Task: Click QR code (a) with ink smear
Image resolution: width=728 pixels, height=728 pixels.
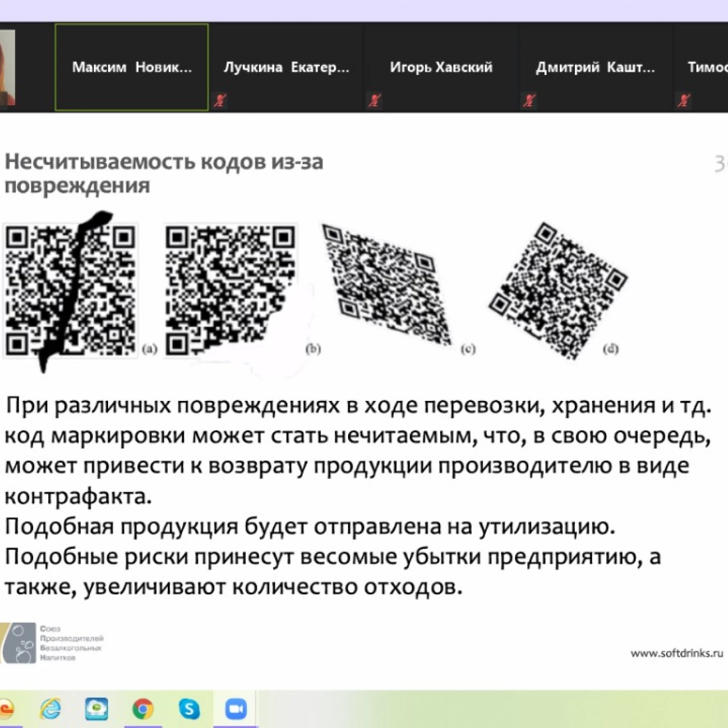Action: click(x=71, y=291)
